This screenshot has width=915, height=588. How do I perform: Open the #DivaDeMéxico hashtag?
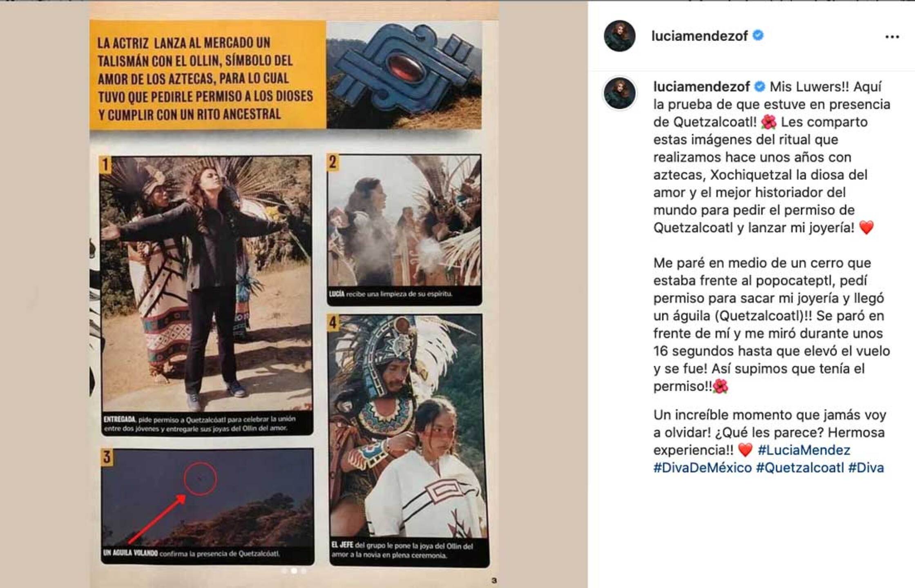point(703,468)
